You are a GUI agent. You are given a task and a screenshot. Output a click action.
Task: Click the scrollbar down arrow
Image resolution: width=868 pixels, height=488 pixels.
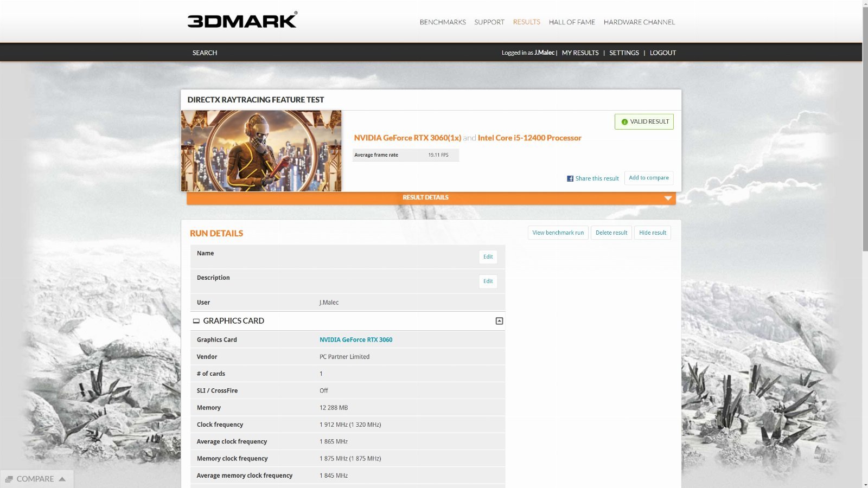click(865, 484)
